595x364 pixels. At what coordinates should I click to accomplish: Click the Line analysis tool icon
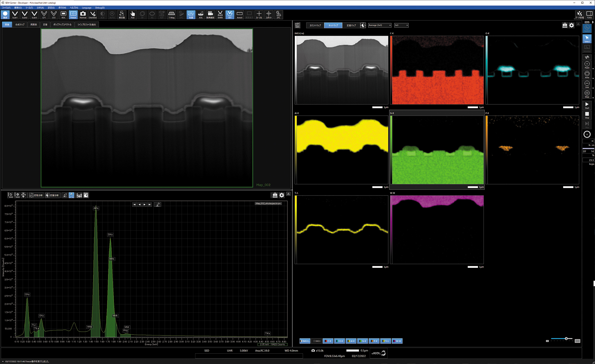(x=587, y=84)
